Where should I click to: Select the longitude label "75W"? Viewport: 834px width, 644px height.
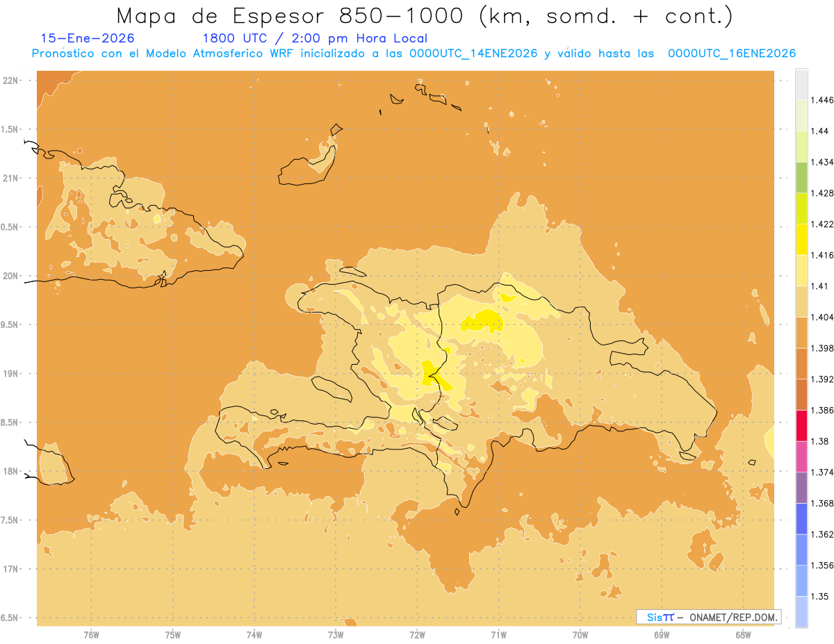[173, 634]
